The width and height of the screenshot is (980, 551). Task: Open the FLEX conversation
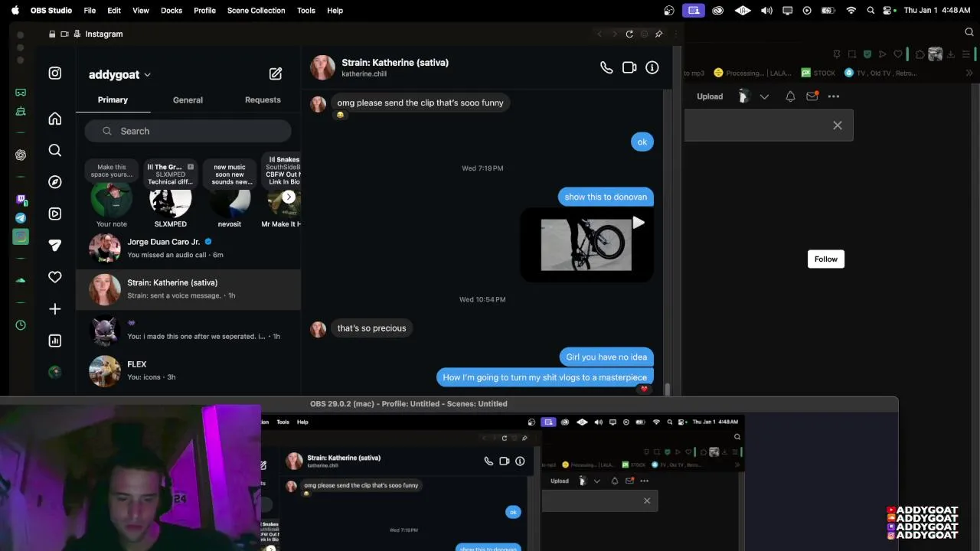click(x=188, y=370)
